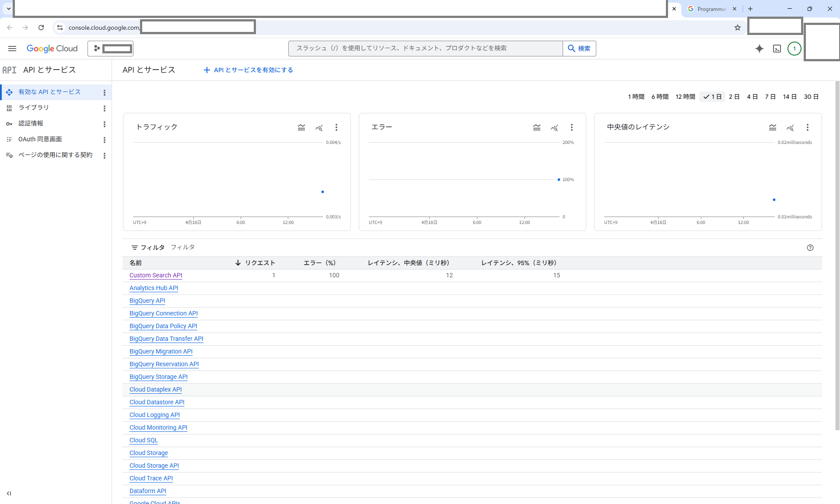Explore data for エラー chart
This screenshot has width=840, height=504.
(x=554, y=127)
